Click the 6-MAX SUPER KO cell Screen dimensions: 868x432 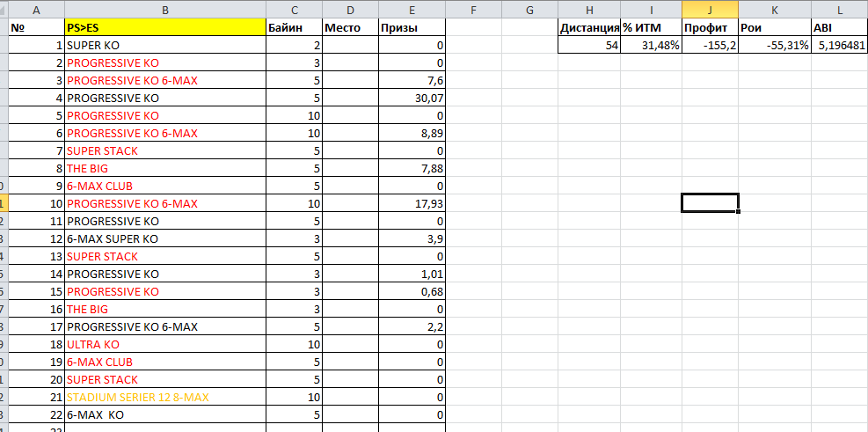(165, 238)
